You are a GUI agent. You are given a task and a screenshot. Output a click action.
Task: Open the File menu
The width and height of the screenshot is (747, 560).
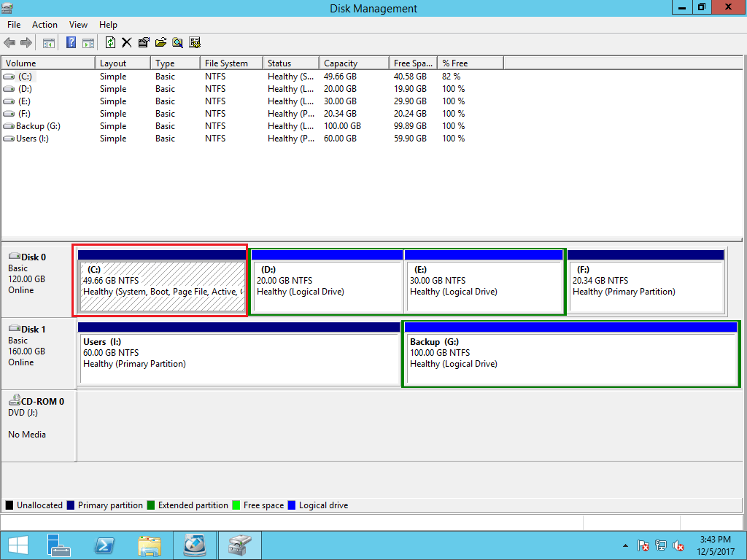point(14,25)
